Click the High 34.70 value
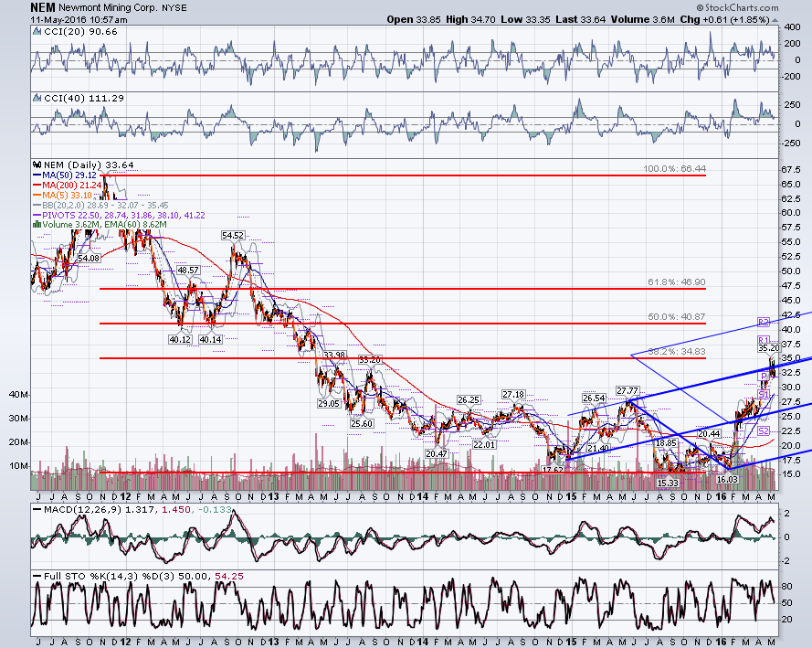 coord(470,20)
